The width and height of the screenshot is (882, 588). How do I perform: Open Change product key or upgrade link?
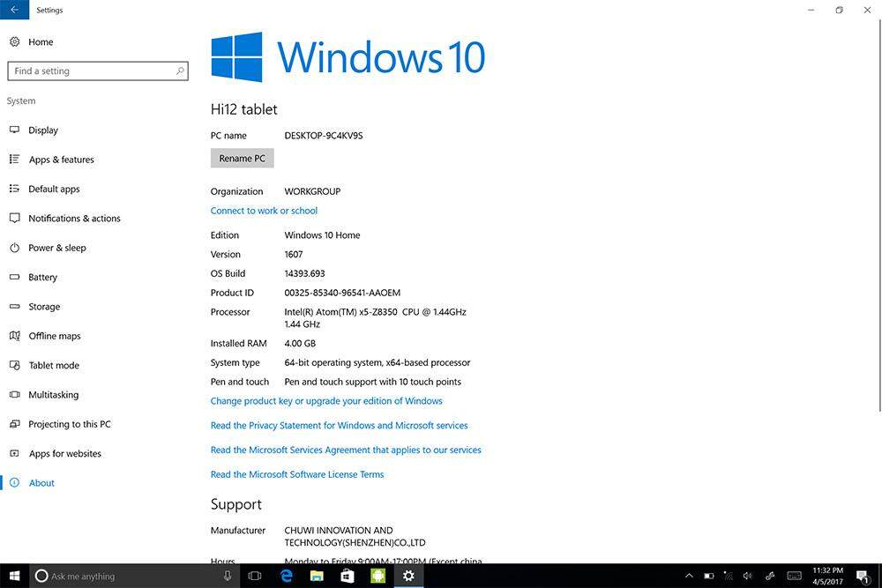(x=326, y=401)
